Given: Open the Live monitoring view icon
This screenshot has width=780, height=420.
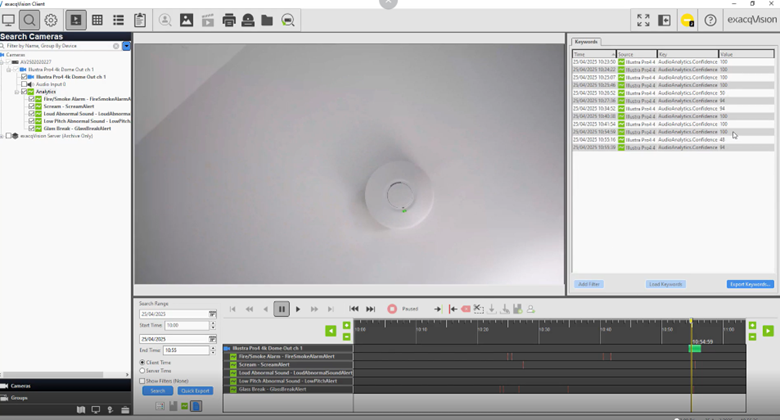Looking at the screenshot, I should 9,20.
